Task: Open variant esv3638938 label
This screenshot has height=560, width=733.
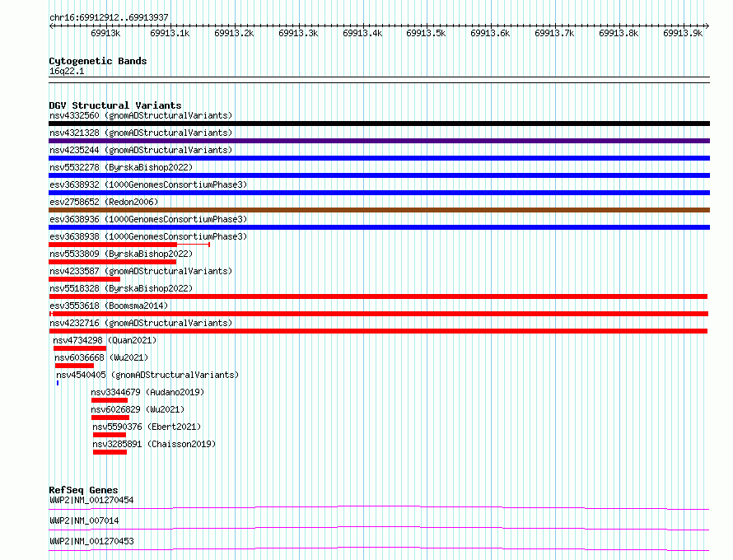Action: [148, 236]
